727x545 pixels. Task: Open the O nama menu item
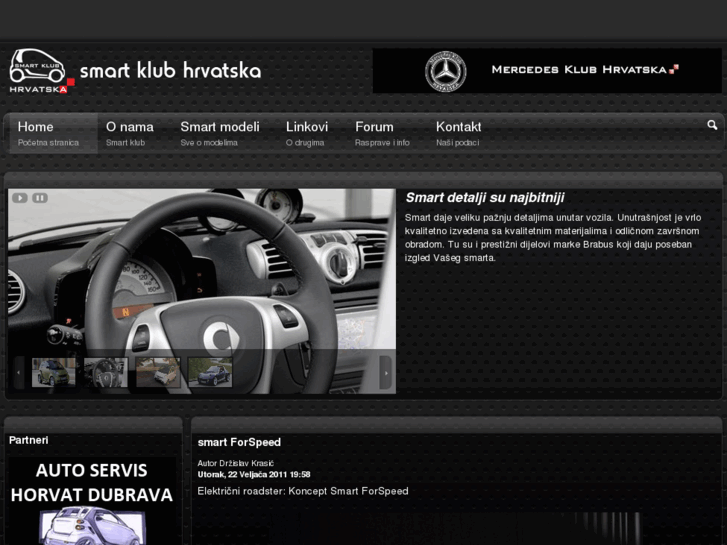[x=130, y=133]
